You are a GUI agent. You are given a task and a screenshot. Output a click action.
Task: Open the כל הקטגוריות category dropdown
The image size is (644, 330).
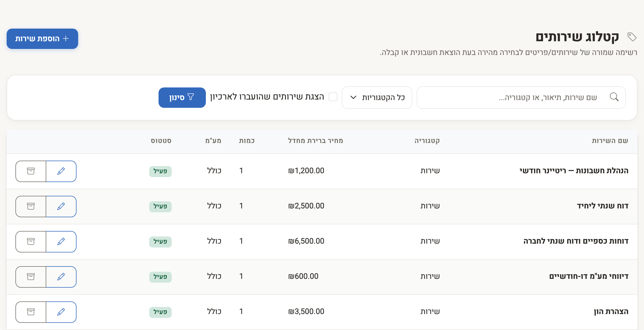377,97
